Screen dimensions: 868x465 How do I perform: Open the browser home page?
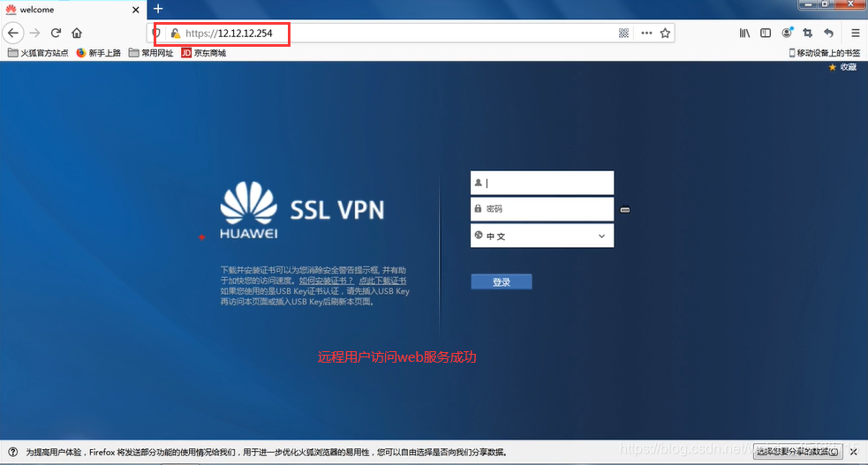(77, 34)
